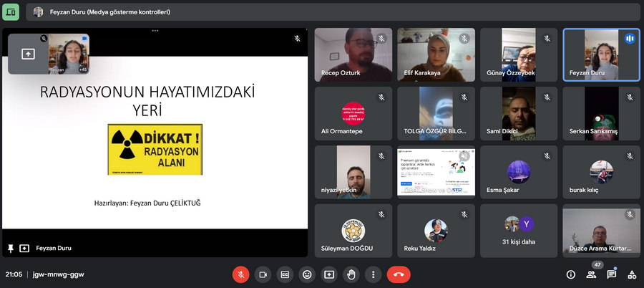Viewport: 644px width, 288px height.
Task: Open the emoji reactions picker
Action: pyautogui.click(x=307, y=274)
